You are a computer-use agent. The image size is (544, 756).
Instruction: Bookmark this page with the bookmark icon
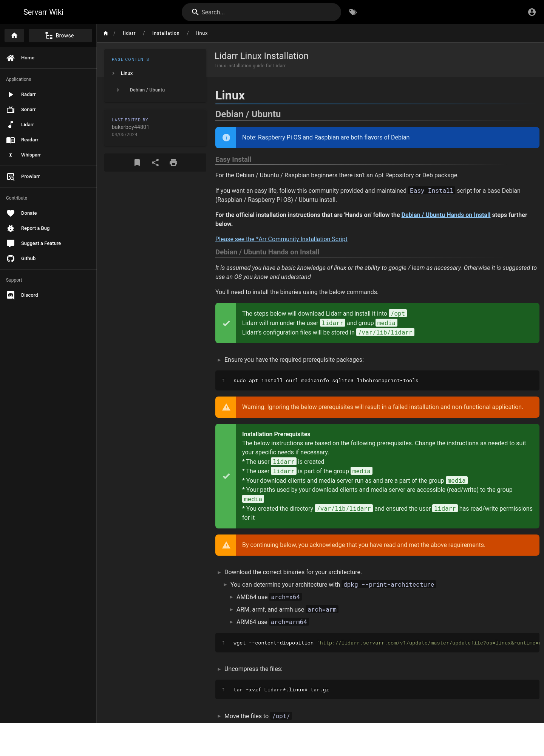137,163
